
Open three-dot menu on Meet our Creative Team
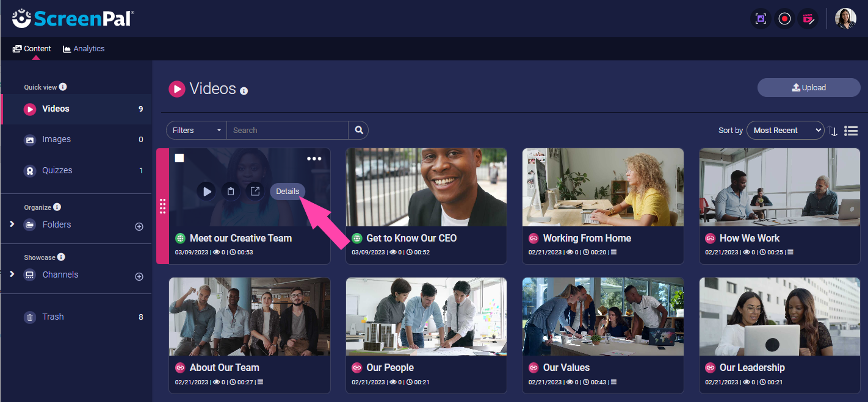[x=314, y=159]
